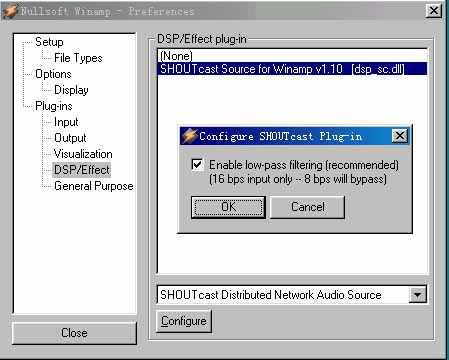Viewport: 449px width, 360px height.
Task: Open the Configure button below the dropdown
Action: 184,321
